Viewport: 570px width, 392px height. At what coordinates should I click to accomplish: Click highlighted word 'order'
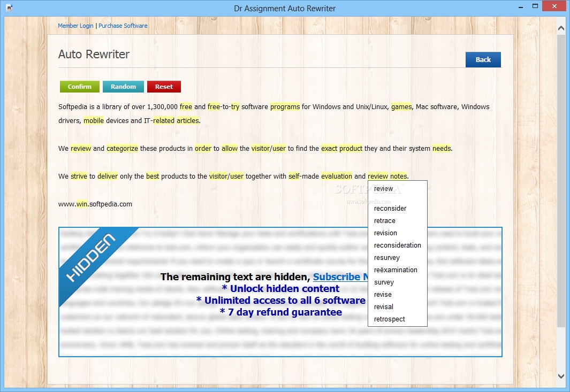(203, 149)
